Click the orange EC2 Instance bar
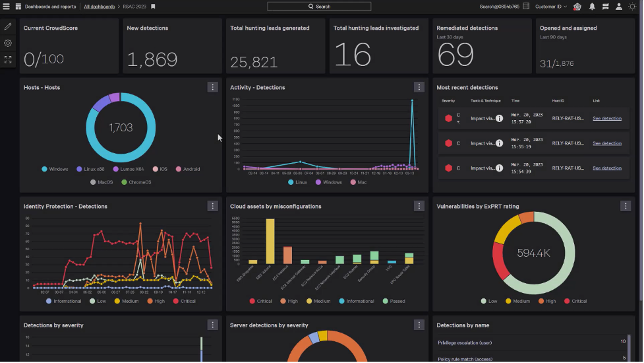The image size is (644, 363). click(287, 255)
